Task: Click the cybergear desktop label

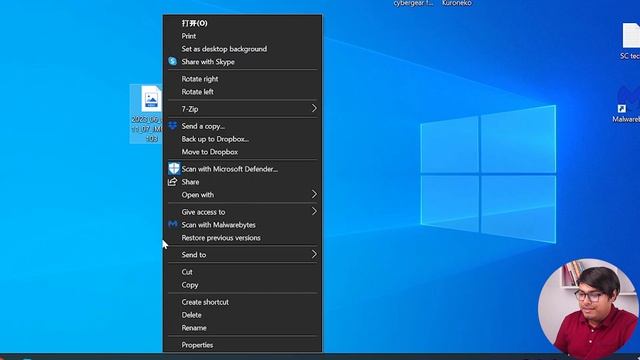Action: click(413, 3)
